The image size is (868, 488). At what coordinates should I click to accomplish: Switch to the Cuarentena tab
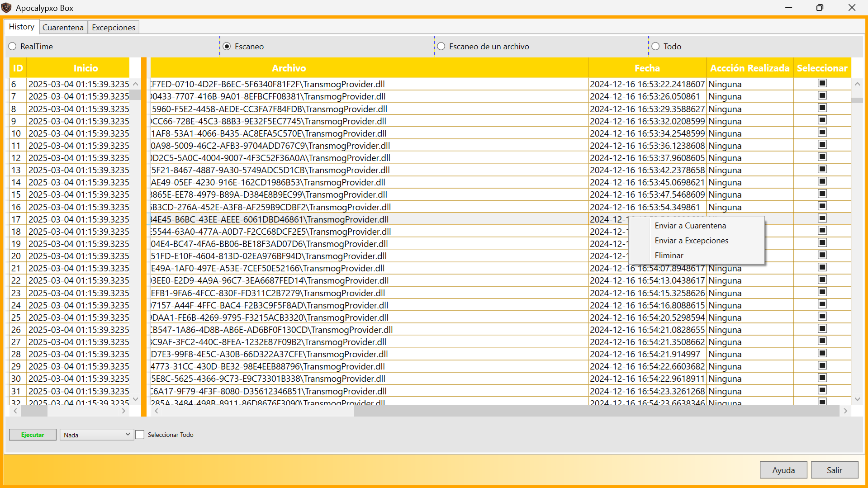tap(63, 28)
